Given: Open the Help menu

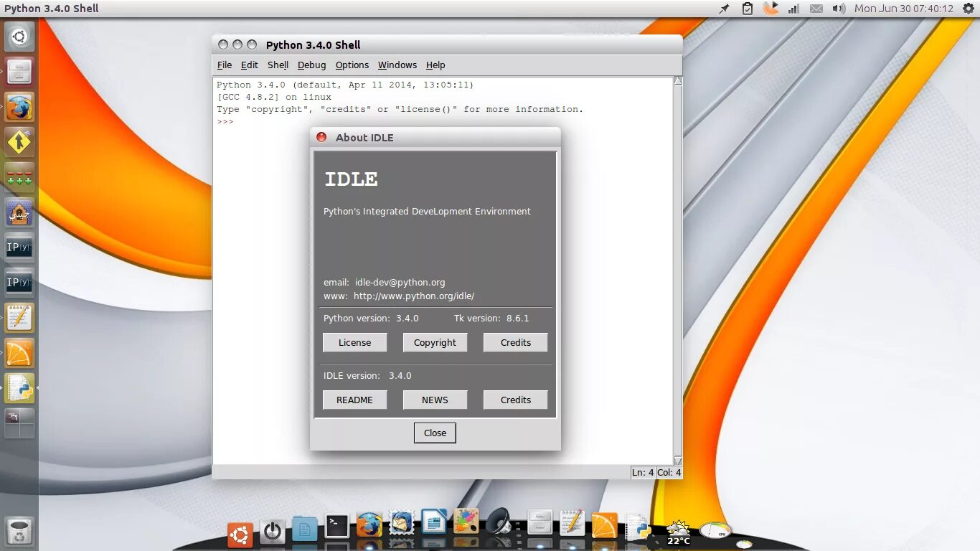Looking at the screenshot, I should pyautogui.click(x=435, y=65).
